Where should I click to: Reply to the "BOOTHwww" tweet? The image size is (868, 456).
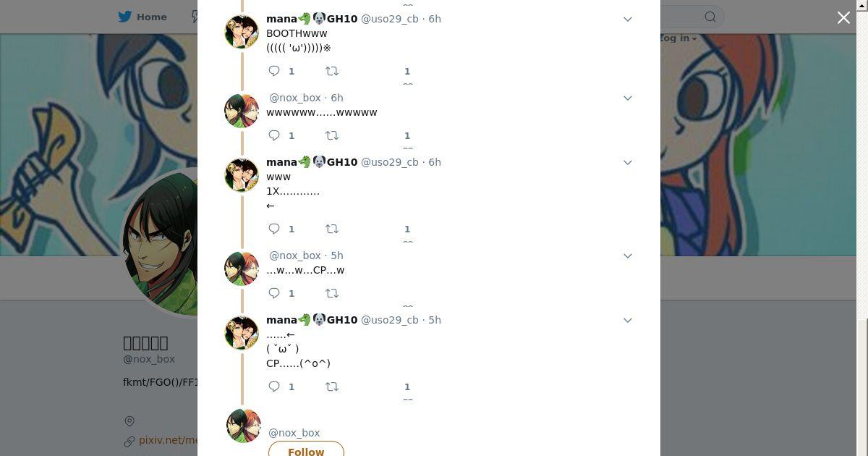(x=274, y=71)
